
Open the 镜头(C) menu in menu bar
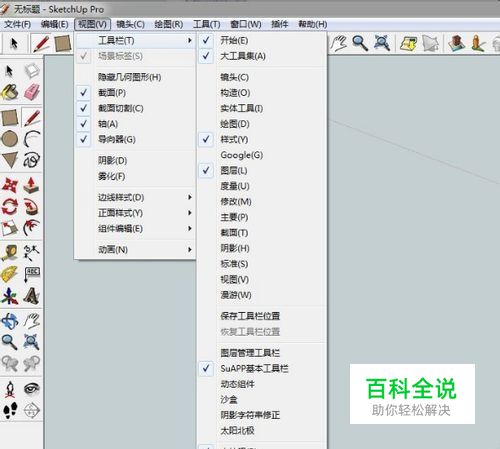pyautogui.click(x=130, y=24)
